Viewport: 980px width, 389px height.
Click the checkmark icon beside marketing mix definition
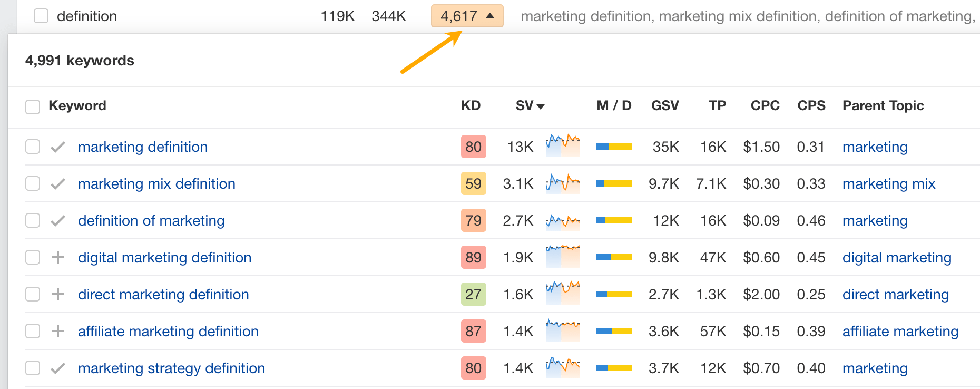tap(58, 183)
